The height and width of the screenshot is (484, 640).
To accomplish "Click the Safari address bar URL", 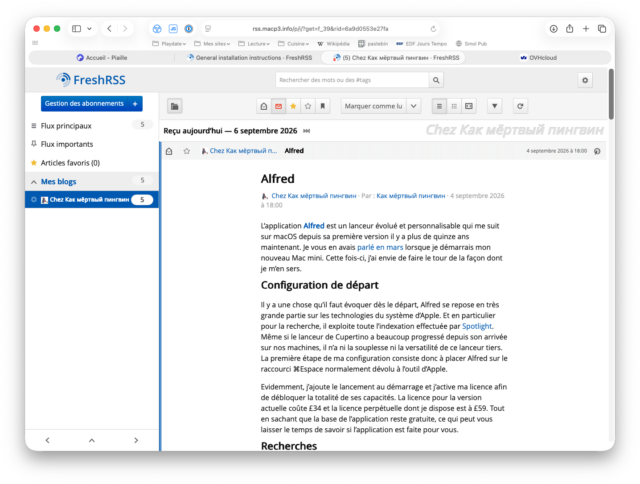I will click(320, 29).
